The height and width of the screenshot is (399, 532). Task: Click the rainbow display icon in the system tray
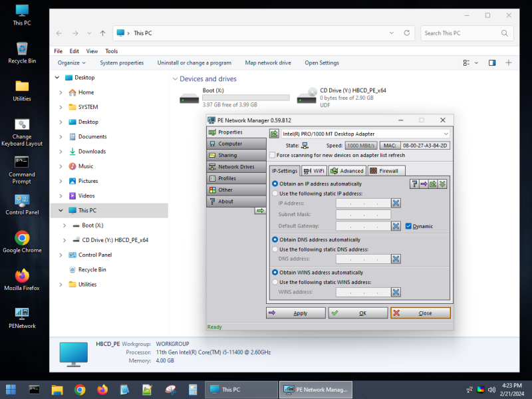click(480, 390)
